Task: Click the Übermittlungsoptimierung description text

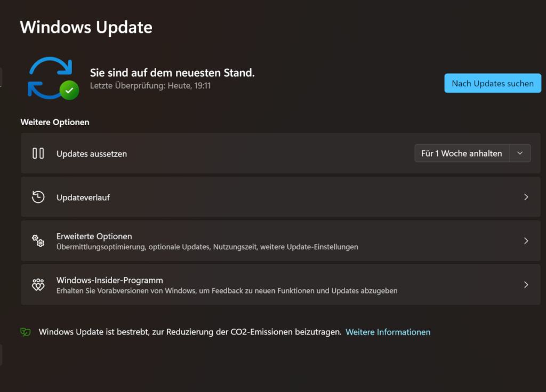Action: pos(207,247)
